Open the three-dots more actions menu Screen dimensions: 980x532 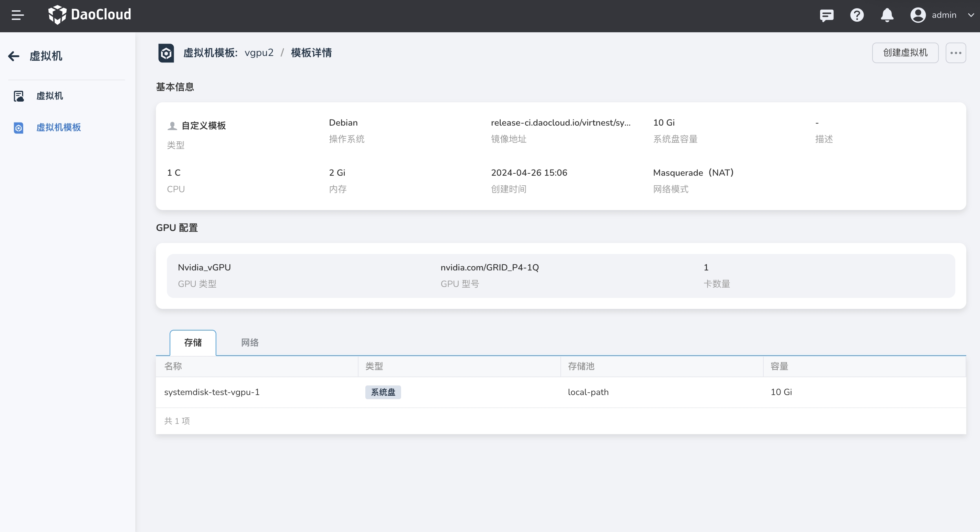(x=955, y=53)
